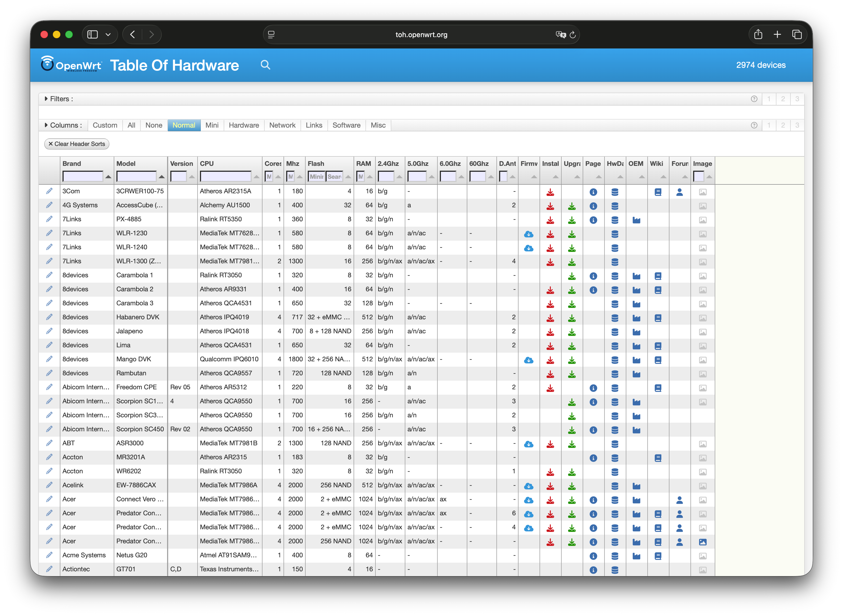Viewport: 843px width, 616px height.
Task: Click Clear Header Sorts button
Action: (x=77, y=144)
